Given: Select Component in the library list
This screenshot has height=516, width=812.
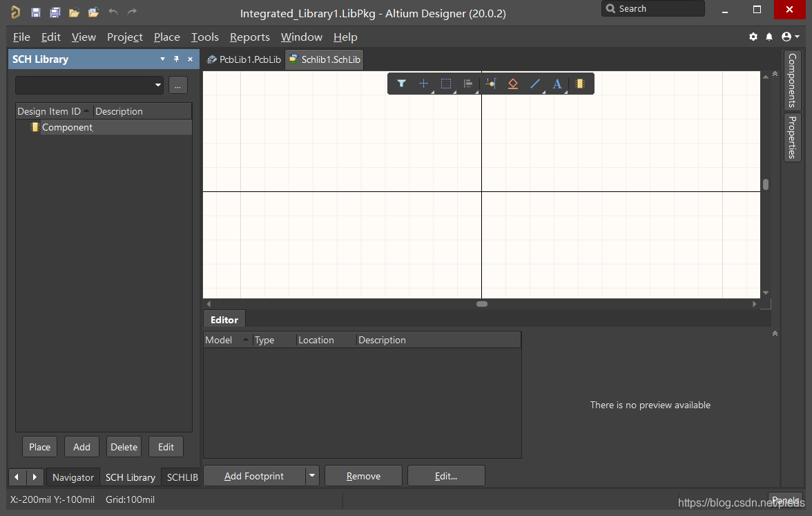Looking at the screenshot, I should (x=67, y=127).
